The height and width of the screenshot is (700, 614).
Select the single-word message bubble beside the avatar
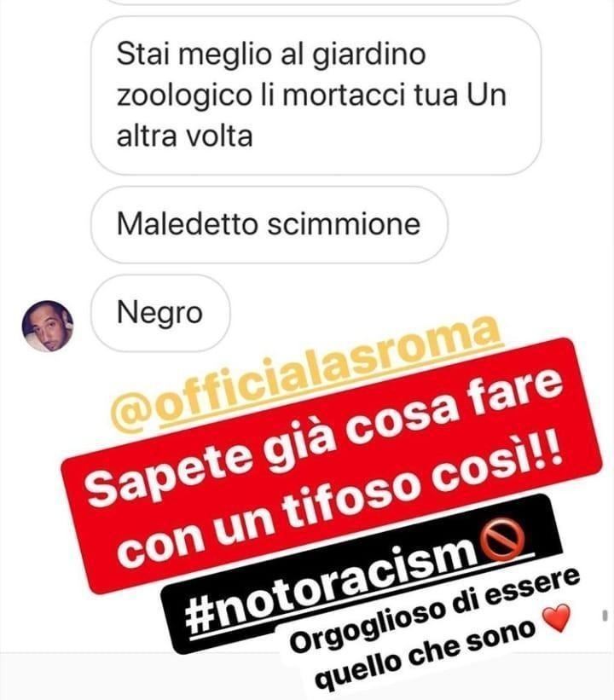pos(160,313)
